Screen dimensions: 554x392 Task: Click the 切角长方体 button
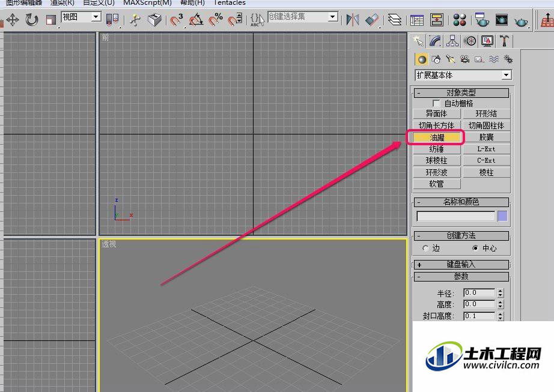(x=437, y=125)
